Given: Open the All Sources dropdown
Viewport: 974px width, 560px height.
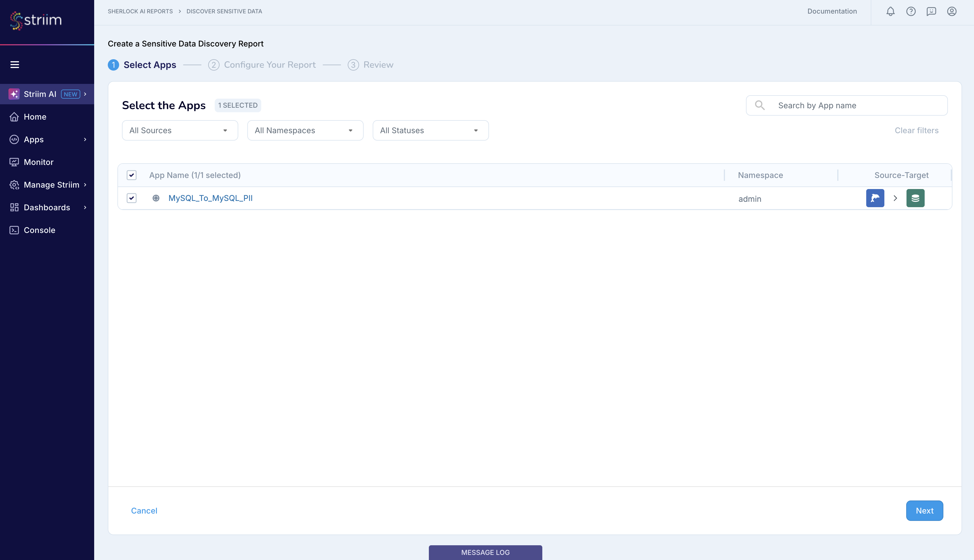Looking at the screenshot, I should click(x=179, y=130).
